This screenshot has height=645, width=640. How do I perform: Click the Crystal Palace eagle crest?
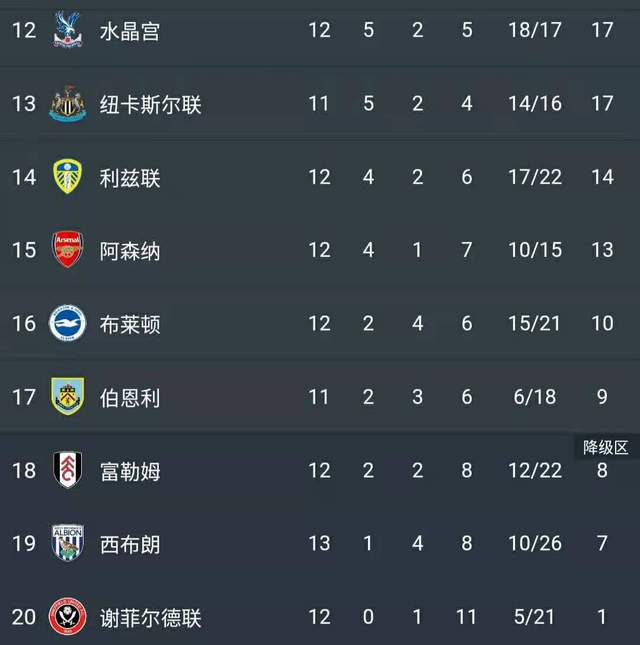[67, 30]
